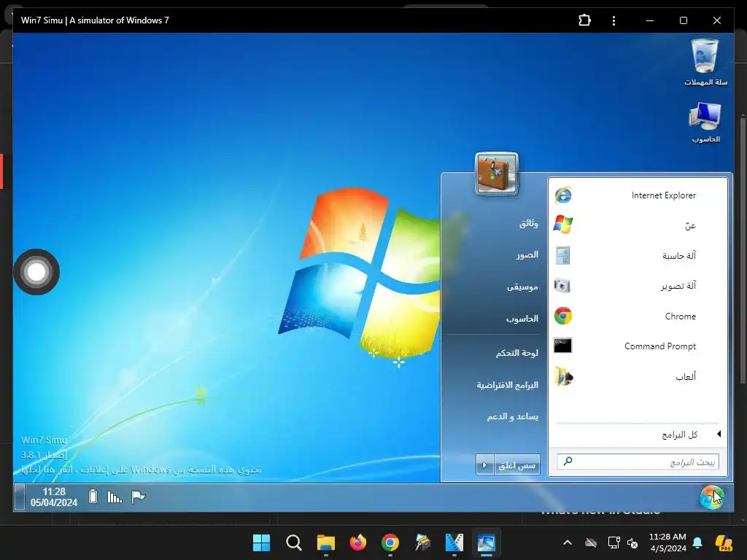This screenshot has width=747, height=560.
Task: Click the network signal bars tray icon
Action: click(x=115, y=497)
